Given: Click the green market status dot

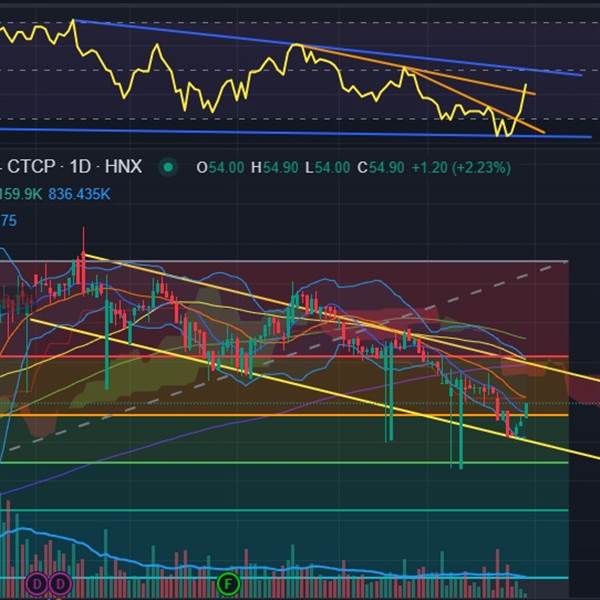Looking at the screenshot, I should click(x=168, y=167).
